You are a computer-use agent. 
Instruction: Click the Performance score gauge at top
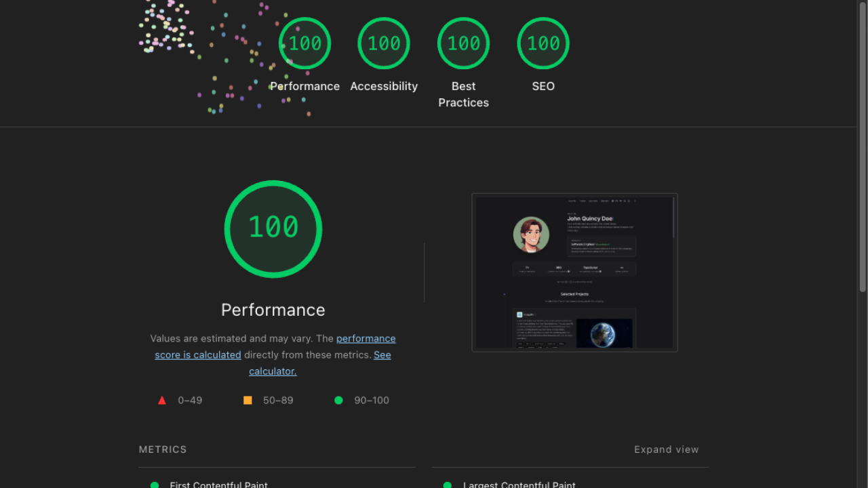(x=305, y=43)
